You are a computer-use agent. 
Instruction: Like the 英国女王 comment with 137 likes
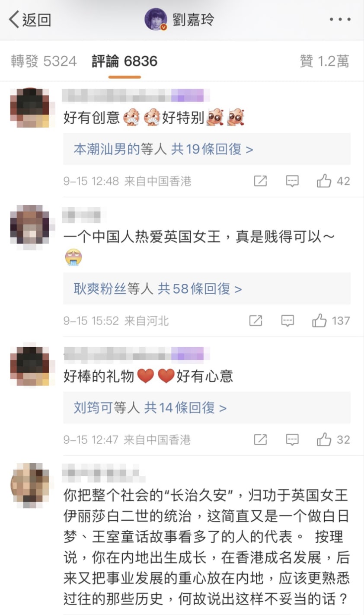[331, 320]
